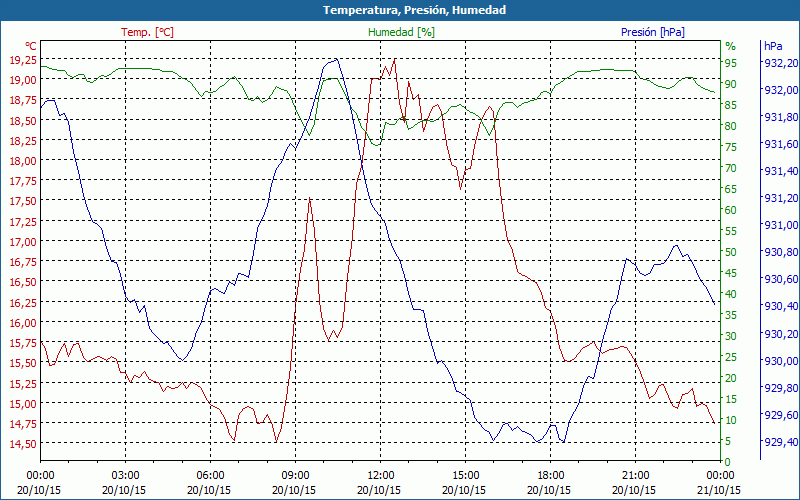This screenshot has width=800, height=500.
Task: Click the green 90 humidity axis value
Action: [731, 84]
